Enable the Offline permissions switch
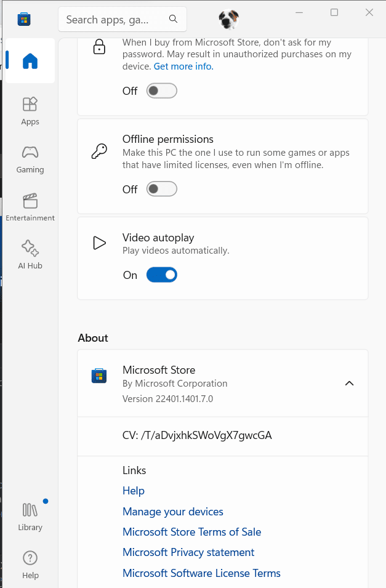The image size is (386, 588). point(162,189)
